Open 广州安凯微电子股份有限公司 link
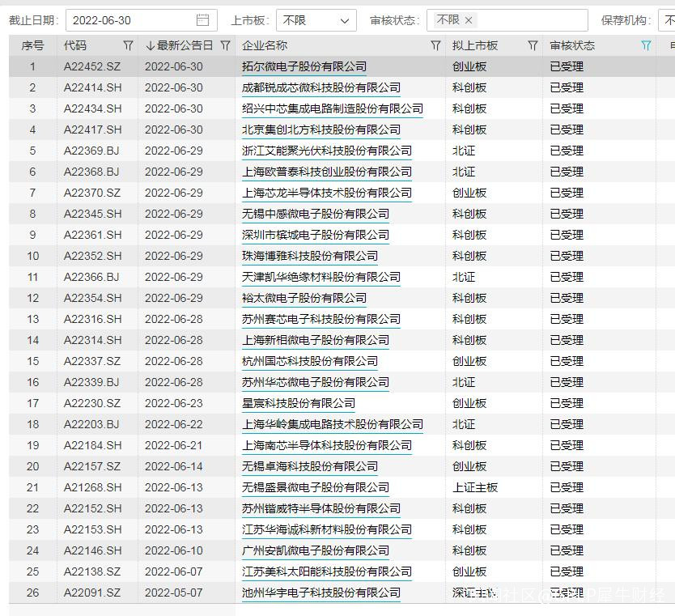Viewport: 675px width, 616px height. [x=316, y=551]
